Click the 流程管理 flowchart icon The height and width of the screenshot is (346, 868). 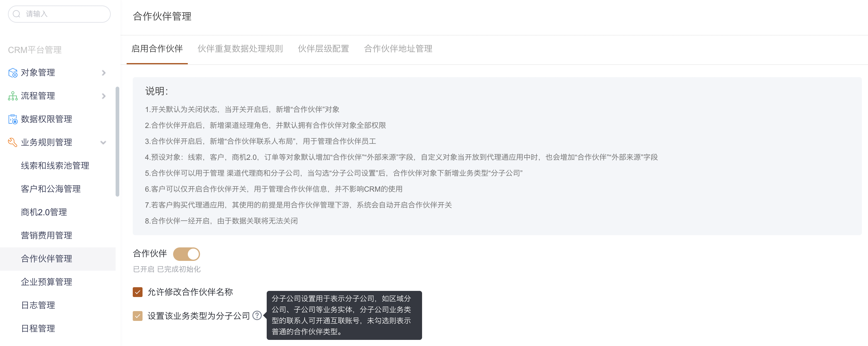tap(13, 96)
